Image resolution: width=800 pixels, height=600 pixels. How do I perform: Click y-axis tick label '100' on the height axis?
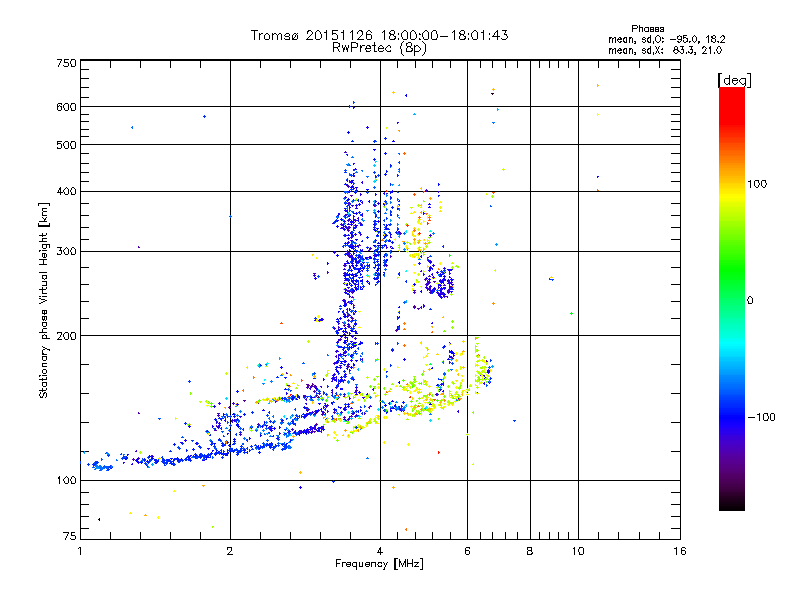[66, 481]
